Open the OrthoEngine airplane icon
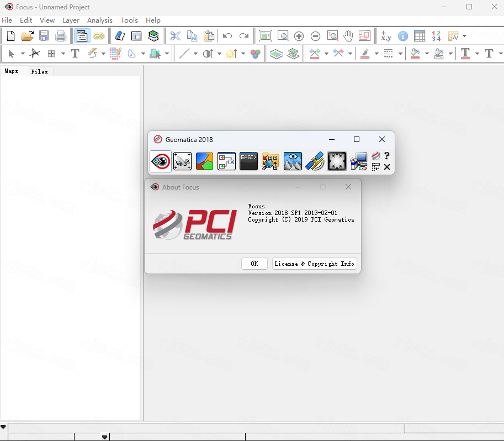Screen dimensions: 504x441 click(182, 161)
